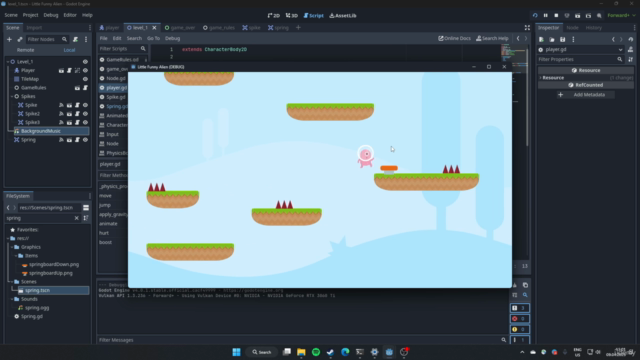
Task: Close the level_1 tab
Action: tap(154, 28)
